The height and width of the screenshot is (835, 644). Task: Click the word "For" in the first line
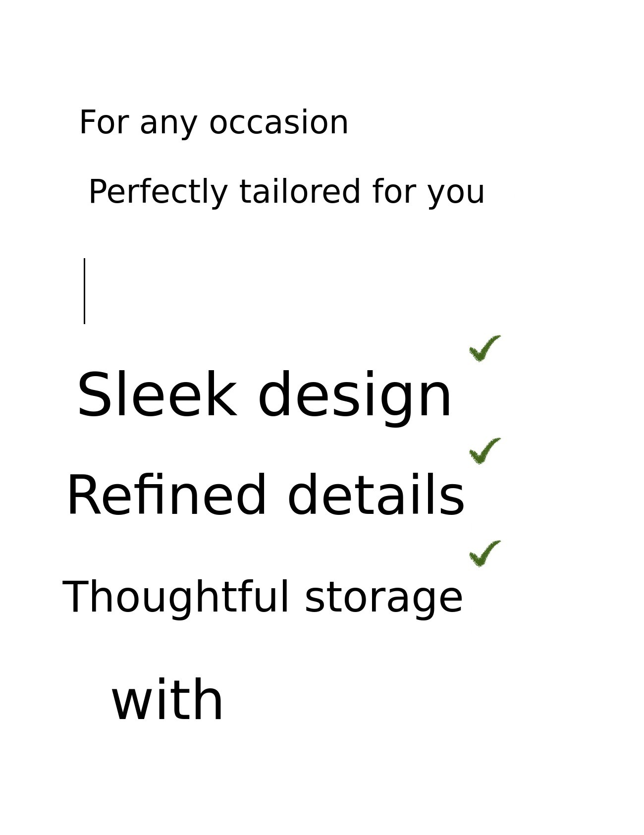click(104, 122)
